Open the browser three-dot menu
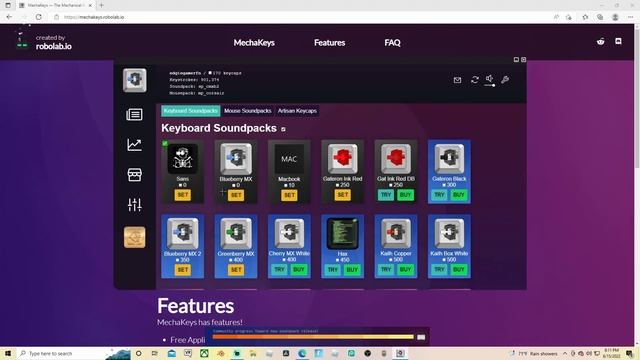This screenshot has width=640, height=360. [631, 17]
